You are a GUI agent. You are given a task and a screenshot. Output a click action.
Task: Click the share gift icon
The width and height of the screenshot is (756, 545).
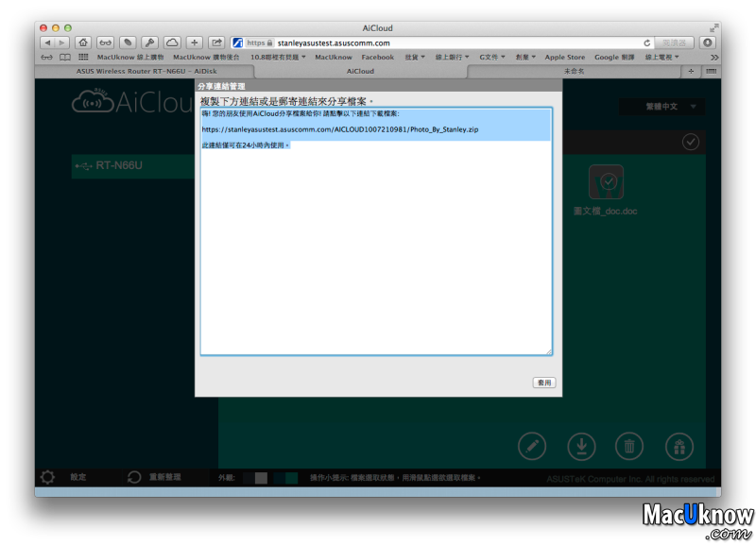point(678,445)
